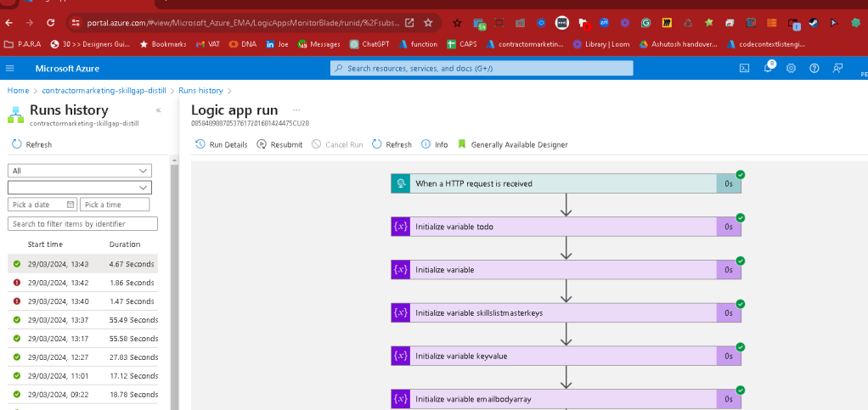Open the P.A.R.A bookmarks folder
Screen dimensions: 868x410
pyautogui.click(x=22, y=44)
